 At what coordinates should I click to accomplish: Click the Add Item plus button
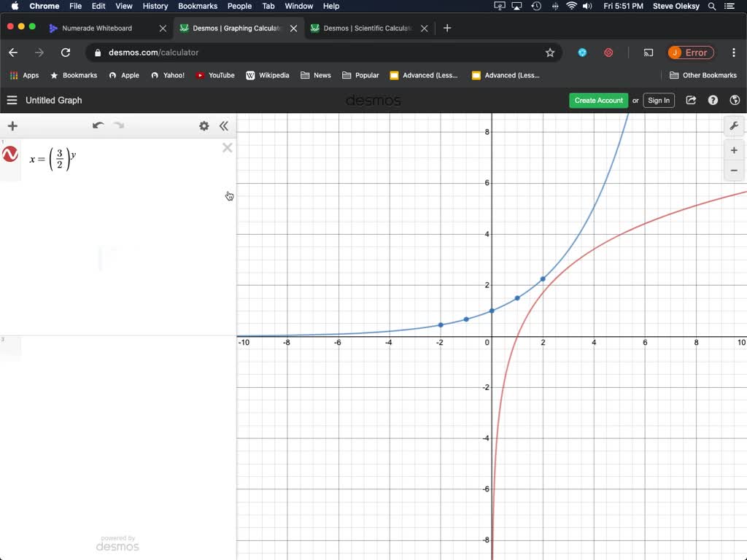click(12, 126)
